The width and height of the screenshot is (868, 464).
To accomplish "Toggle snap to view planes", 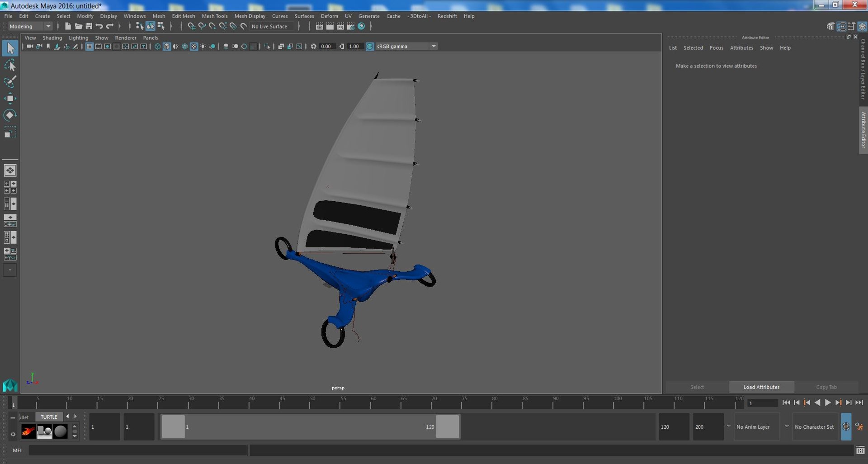I will tap(233, 26).
